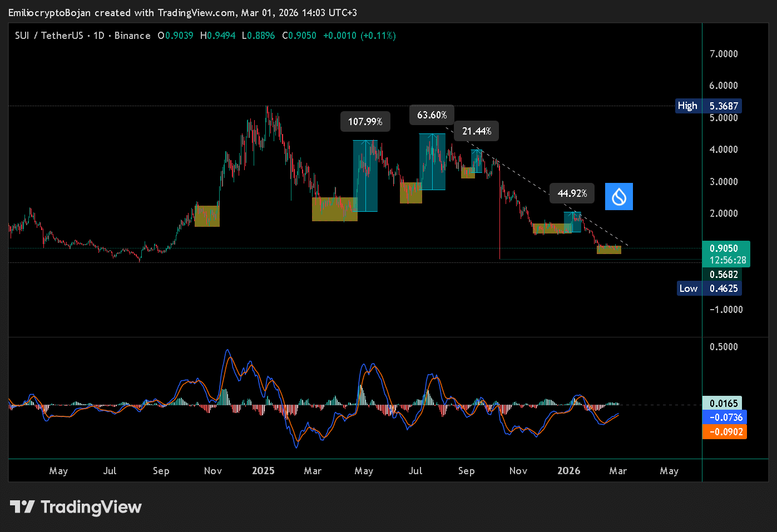This screenshot has height=532, width=777.
Task: Click the 21.44% percentage label
Action: (476, 131)
